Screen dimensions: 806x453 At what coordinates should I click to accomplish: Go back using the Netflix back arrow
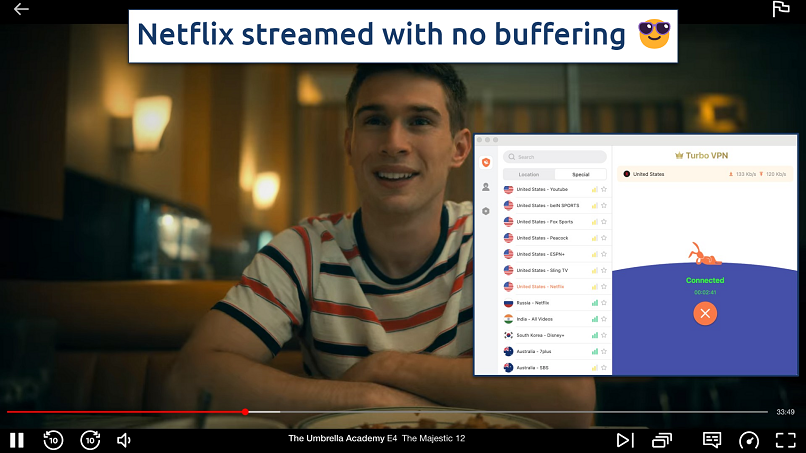coord(21,9)
